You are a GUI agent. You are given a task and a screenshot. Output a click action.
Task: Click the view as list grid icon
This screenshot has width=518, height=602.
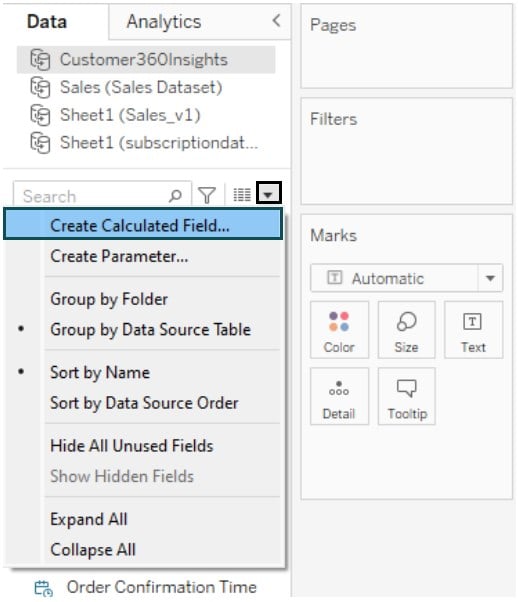242,195
